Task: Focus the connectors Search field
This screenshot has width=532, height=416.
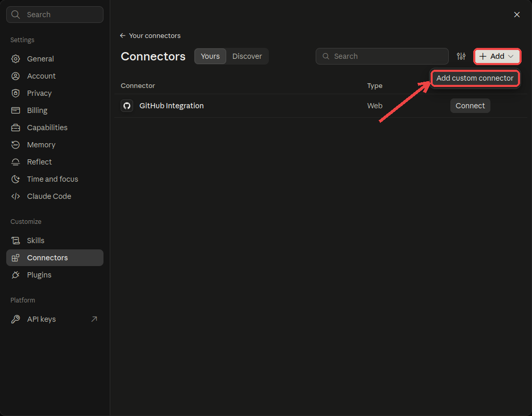Action: coord(382,56)
